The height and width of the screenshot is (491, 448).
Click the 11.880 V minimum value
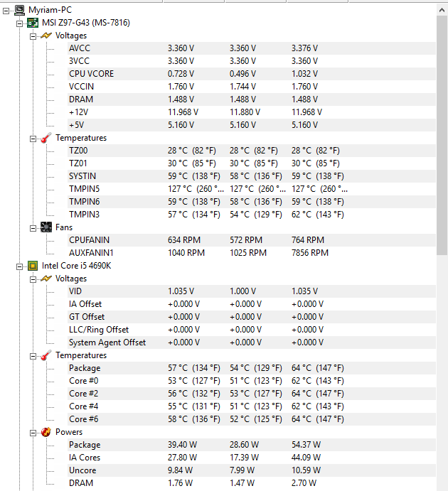point(245,112)
